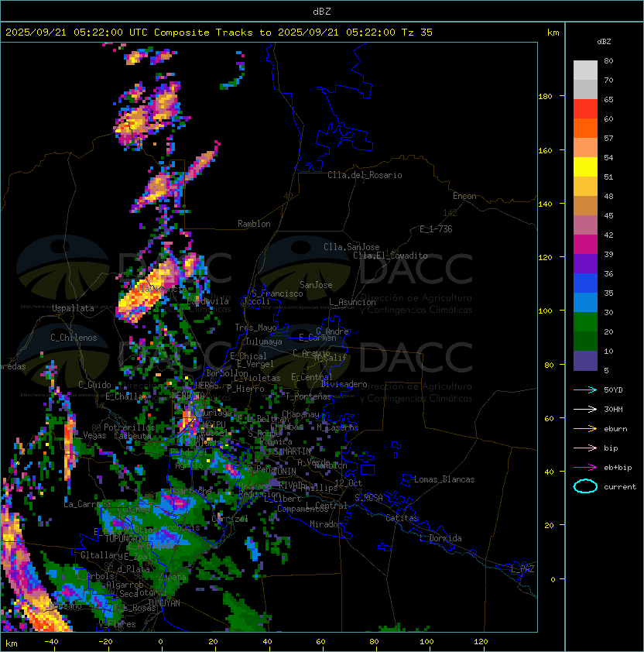This screenshot has height=652, width=644.
Task: Pick the royal blue 35-36 dBZ swatch
Action: pos(585,283)
